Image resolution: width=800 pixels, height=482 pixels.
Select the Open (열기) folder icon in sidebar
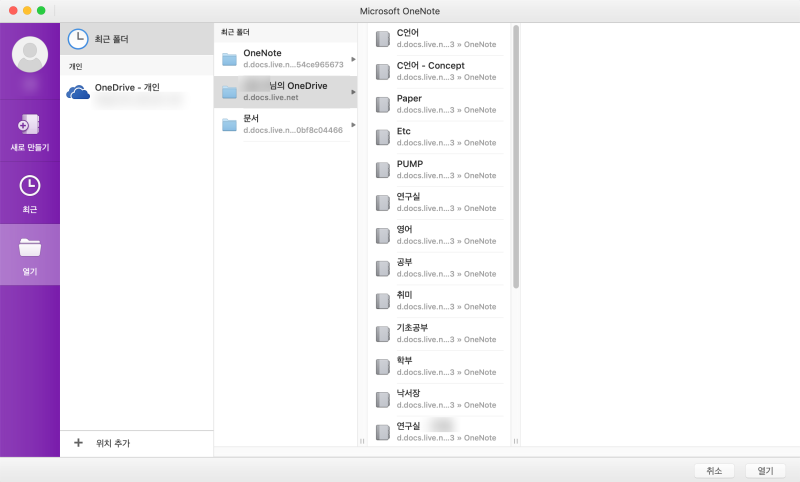30,247
